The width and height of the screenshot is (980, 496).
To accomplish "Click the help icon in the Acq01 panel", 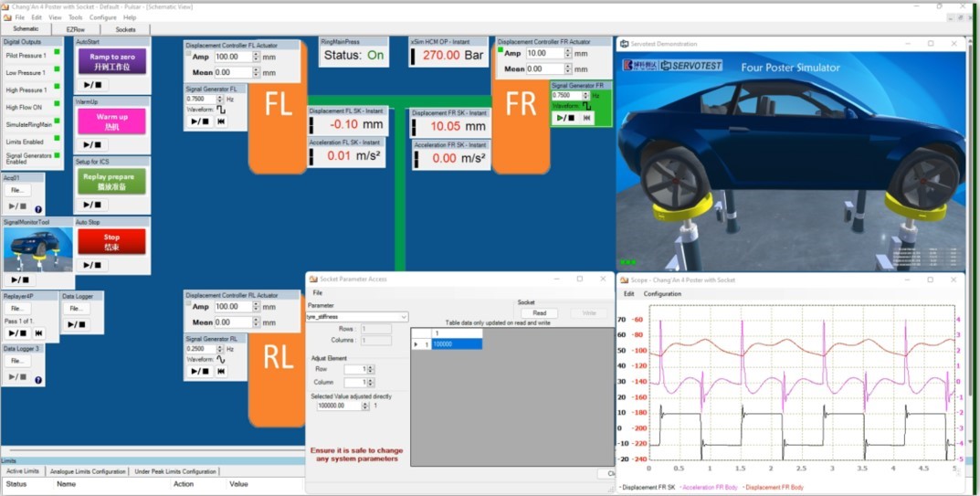I will pyautogui.click(x=38, y=209).
